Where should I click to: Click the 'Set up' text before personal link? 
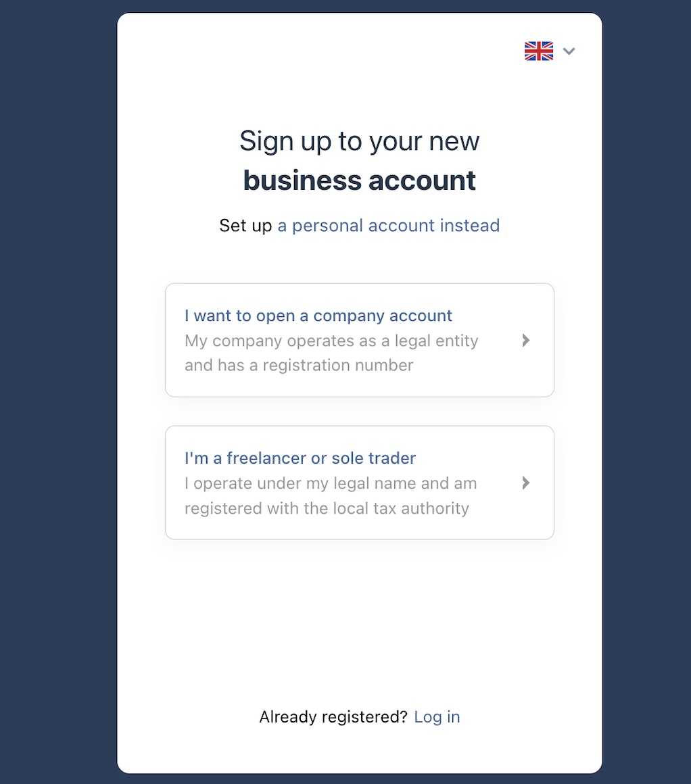245,226
